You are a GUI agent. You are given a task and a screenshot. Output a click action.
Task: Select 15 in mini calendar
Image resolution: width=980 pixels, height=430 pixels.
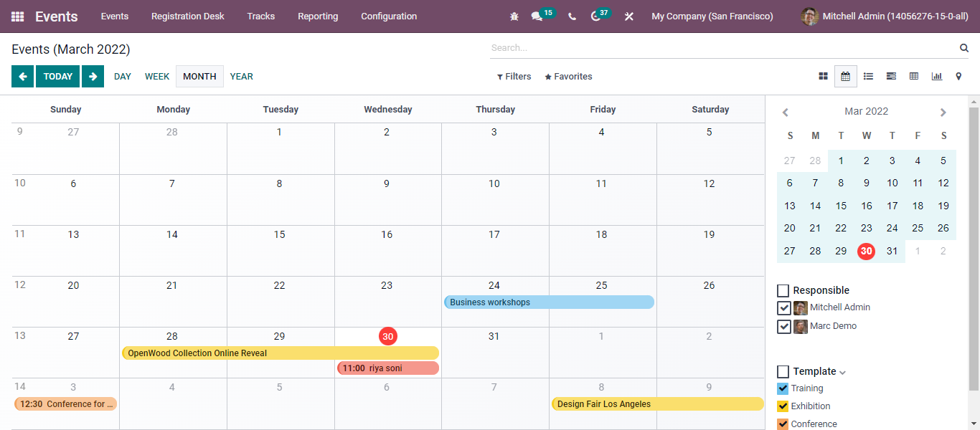[x=841, y=206]
